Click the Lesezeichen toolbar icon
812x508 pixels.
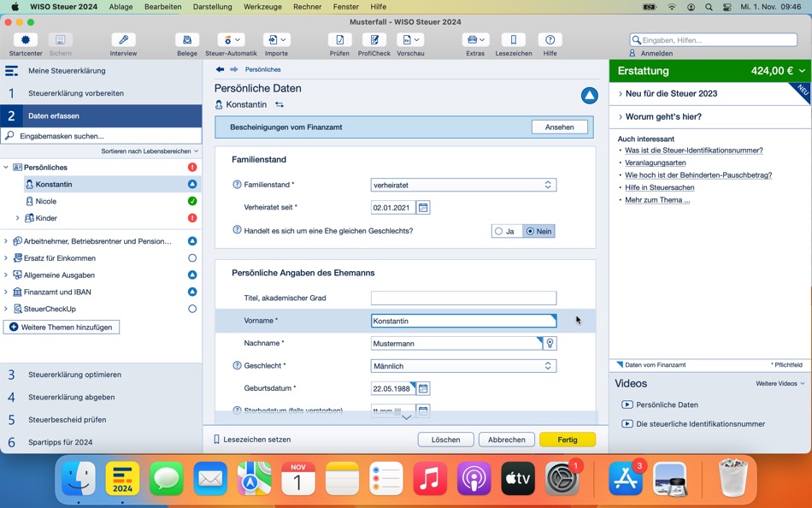[513, 40]
